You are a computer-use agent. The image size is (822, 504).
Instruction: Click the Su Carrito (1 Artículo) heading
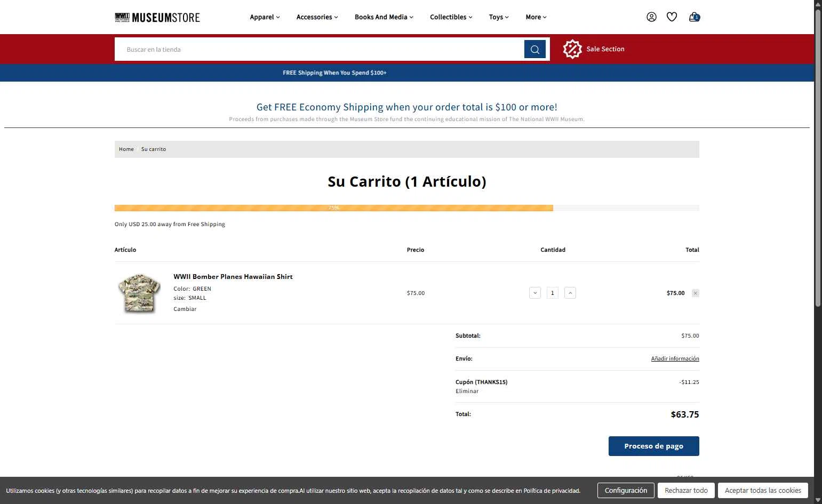(x=407, y=181)
